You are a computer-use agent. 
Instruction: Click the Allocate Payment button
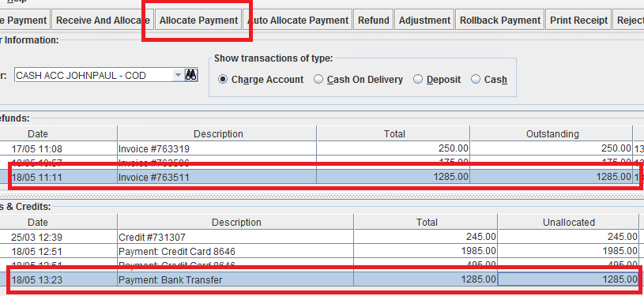tap(199, 20)
